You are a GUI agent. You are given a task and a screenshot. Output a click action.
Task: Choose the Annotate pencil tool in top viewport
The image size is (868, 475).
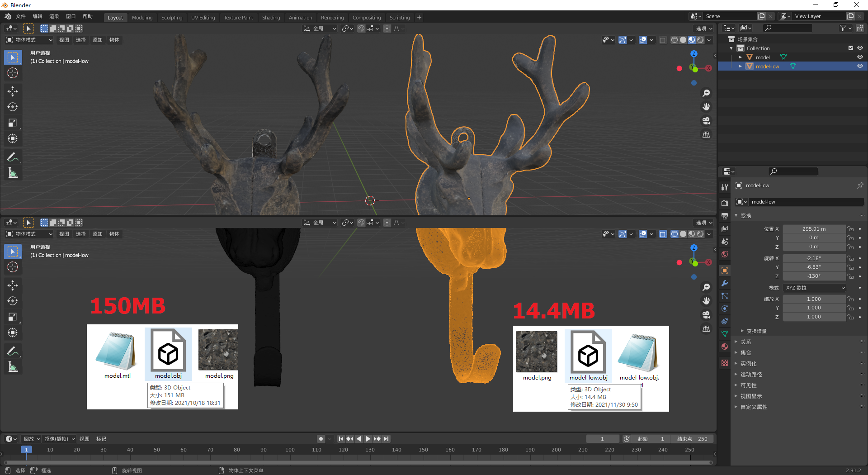(x=13, y=157)
